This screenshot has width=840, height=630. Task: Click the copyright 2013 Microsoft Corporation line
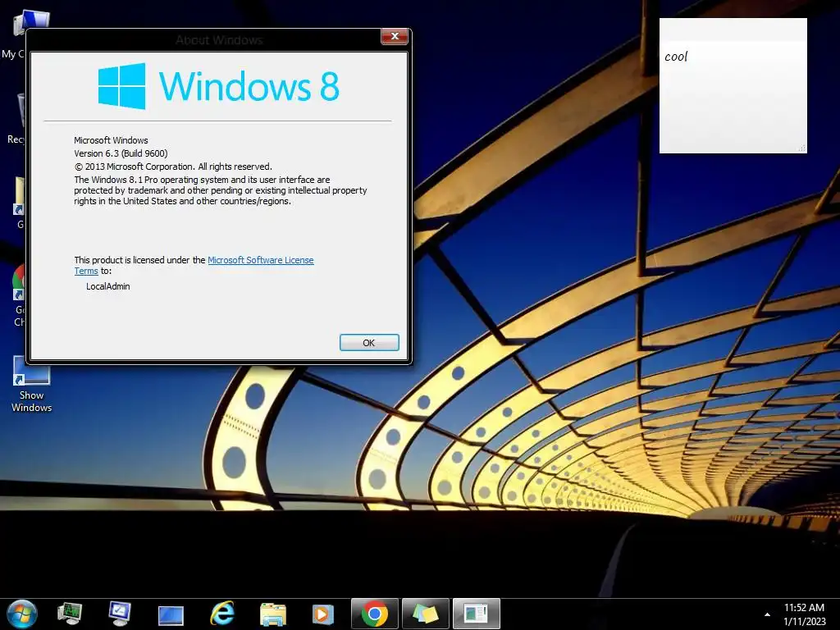(x=173, y=167)
